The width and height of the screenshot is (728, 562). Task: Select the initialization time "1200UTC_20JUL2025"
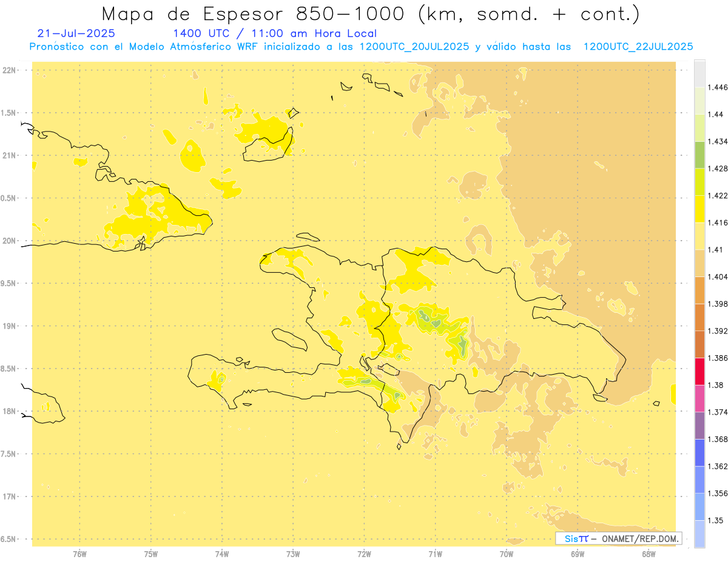click(x=414, y=47)
